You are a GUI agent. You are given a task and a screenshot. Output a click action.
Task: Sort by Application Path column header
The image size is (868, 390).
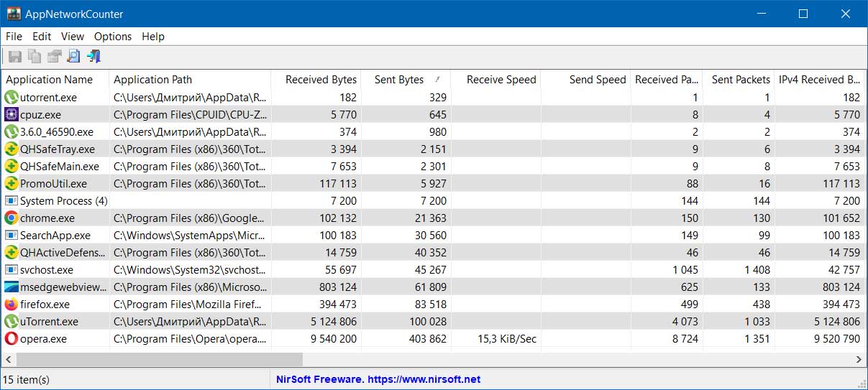pos(190,80)
